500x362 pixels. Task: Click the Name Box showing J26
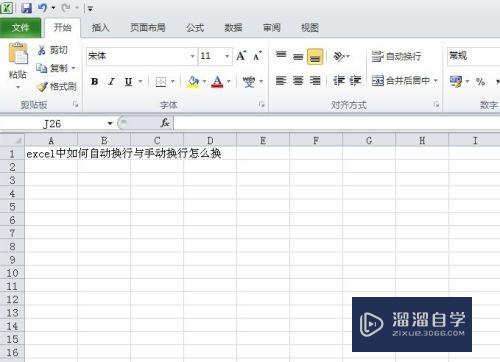[x=52, y=124]
